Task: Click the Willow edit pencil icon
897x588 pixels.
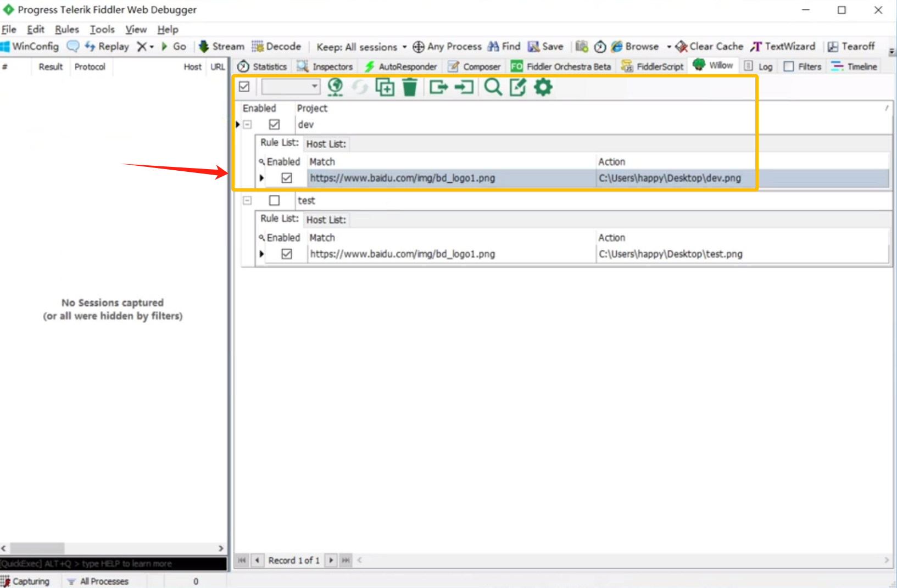Action: coord(517,87)
